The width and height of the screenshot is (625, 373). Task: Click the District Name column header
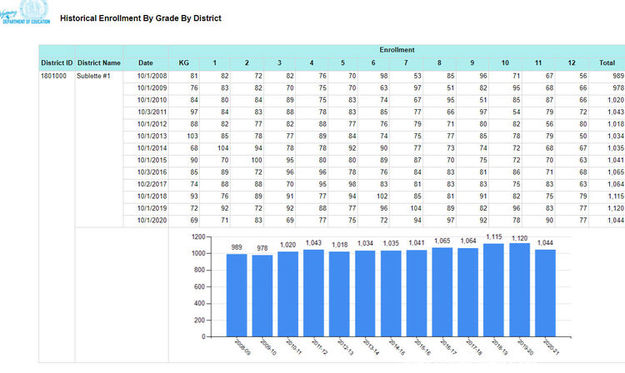[99, 63]
